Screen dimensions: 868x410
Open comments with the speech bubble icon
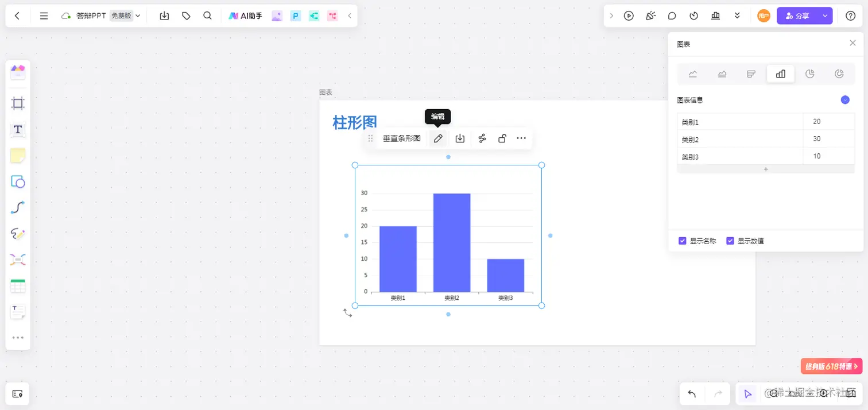(x=672, y=16)
